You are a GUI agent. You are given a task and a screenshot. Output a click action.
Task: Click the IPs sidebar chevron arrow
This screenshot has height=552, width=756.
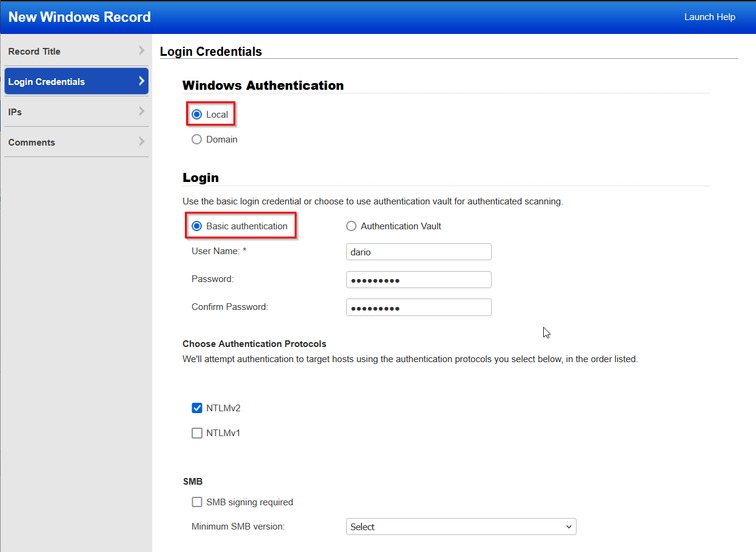142,112
